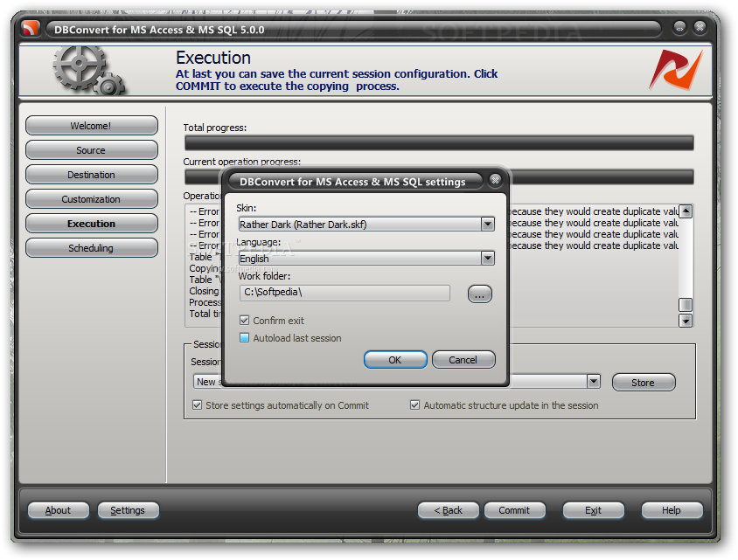738x560 pixels.
Task: Click the Rather Dark skin combo box
Action: point(366,225)
